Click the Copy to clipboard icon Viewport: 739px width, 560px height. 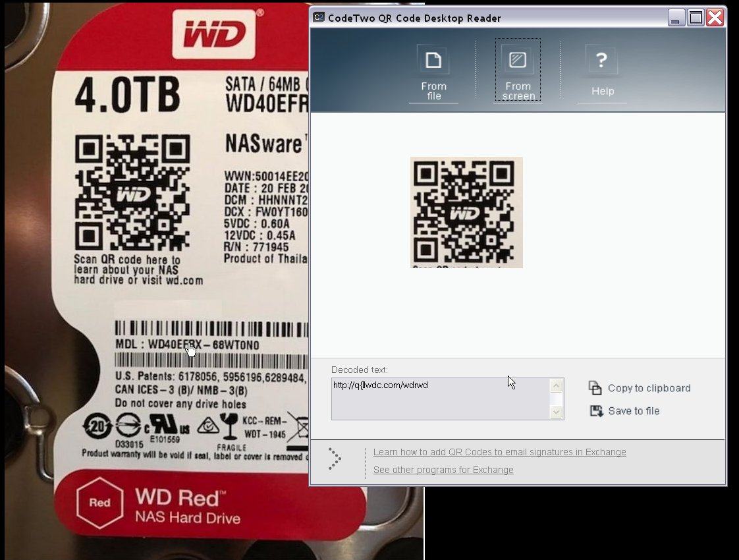pos(595,387)
